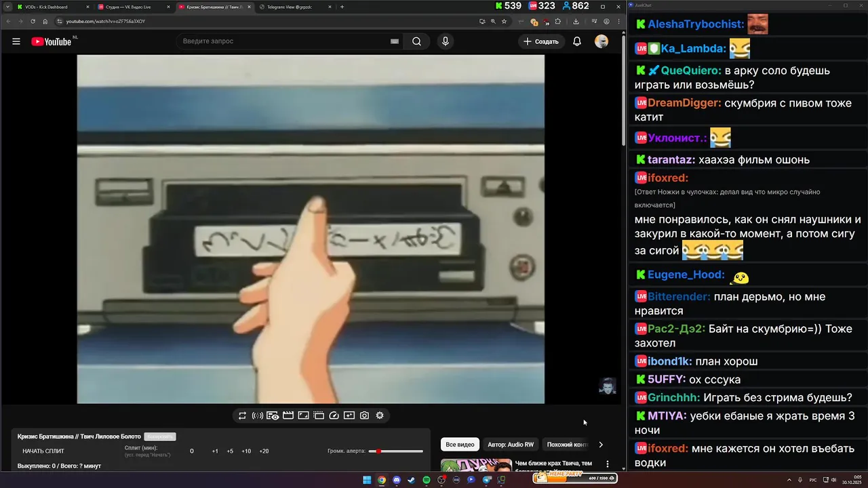This screenshot has height=488, width=868.
Task: Click the audio boost waves icon under the video
Action: click(x=258, y=415)
